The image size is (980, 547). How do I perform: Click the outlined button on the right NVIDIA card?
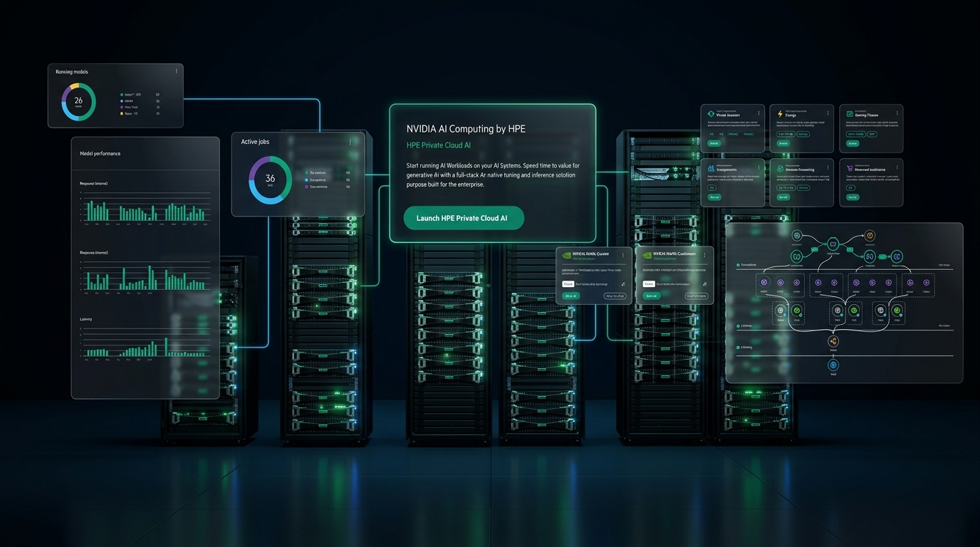point(697,296)
